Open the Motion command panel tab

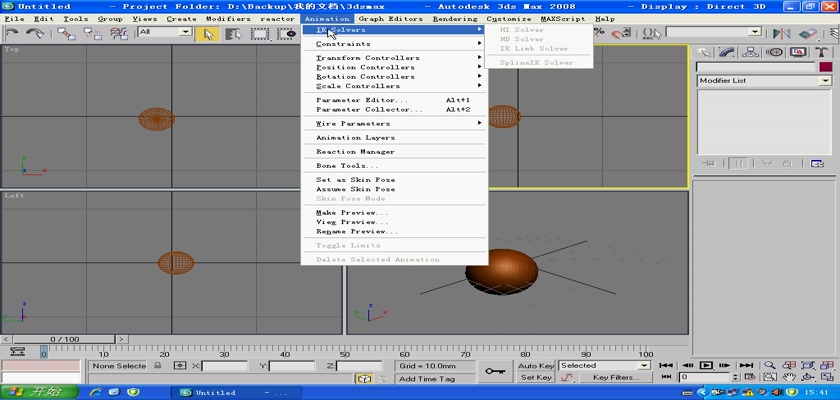pyautogui.click(x=774, y=52)
